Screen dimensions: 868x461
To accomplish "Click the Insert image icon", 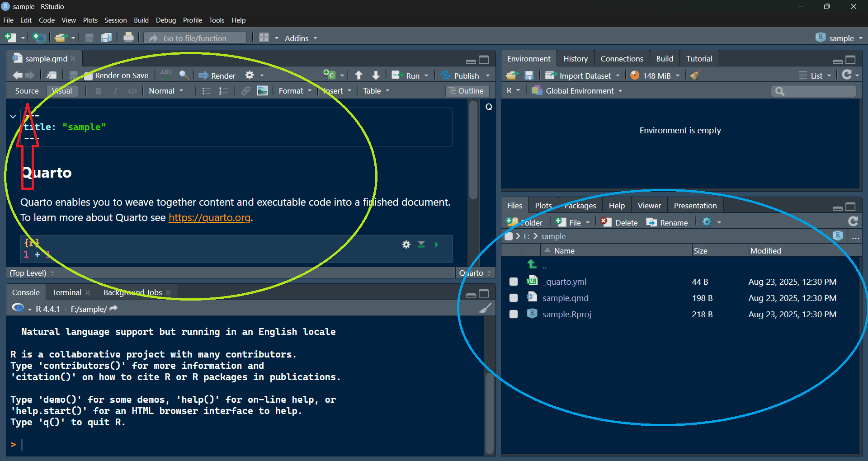I will (262, 91).
